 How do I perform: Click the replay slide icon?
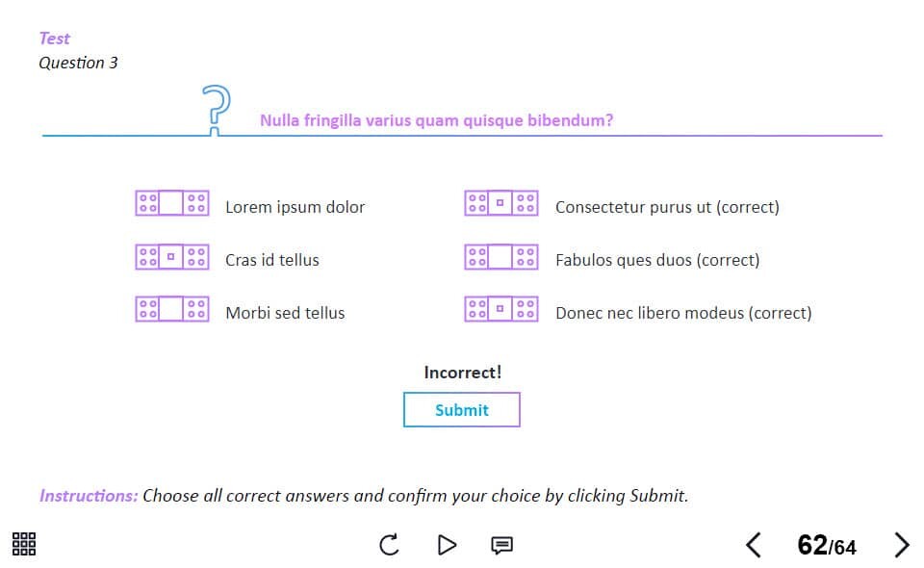389,545
